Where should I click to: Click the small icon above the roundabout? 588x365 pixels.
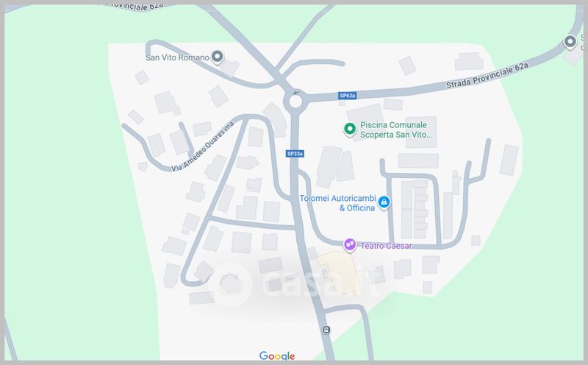click(296, 93)
